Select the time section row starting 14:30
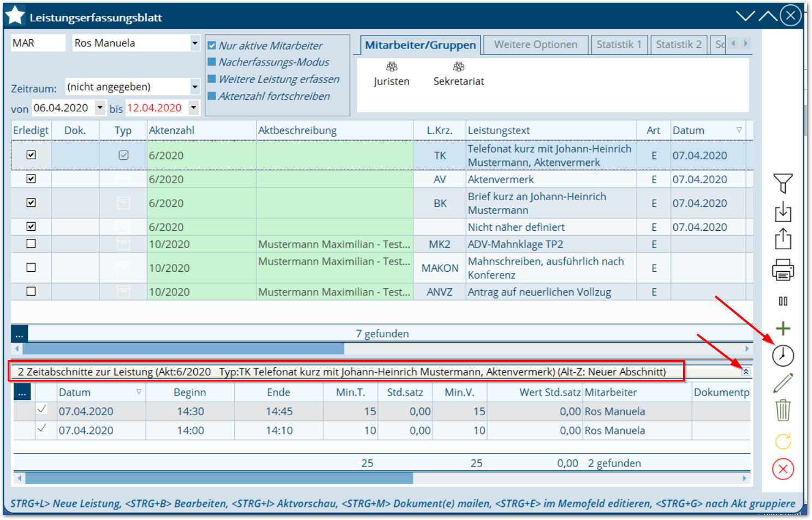Viewport: 812px width, 520px height. click(x=382, y=411)
